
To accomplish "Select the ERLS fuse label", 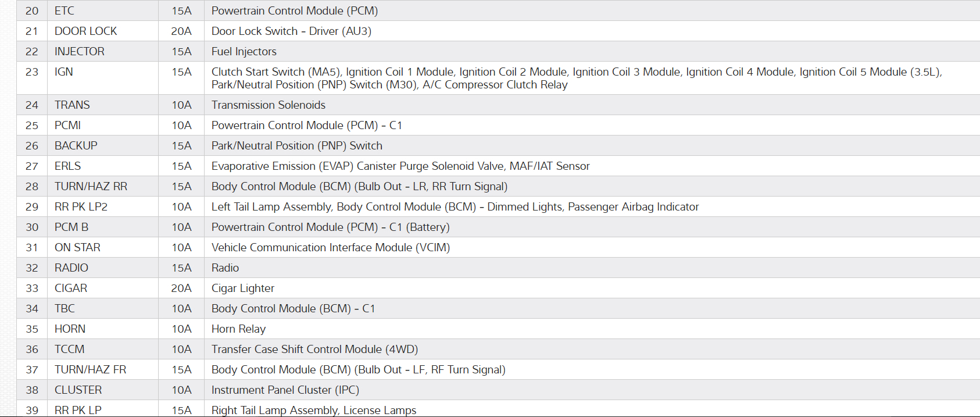I will 67,166.
